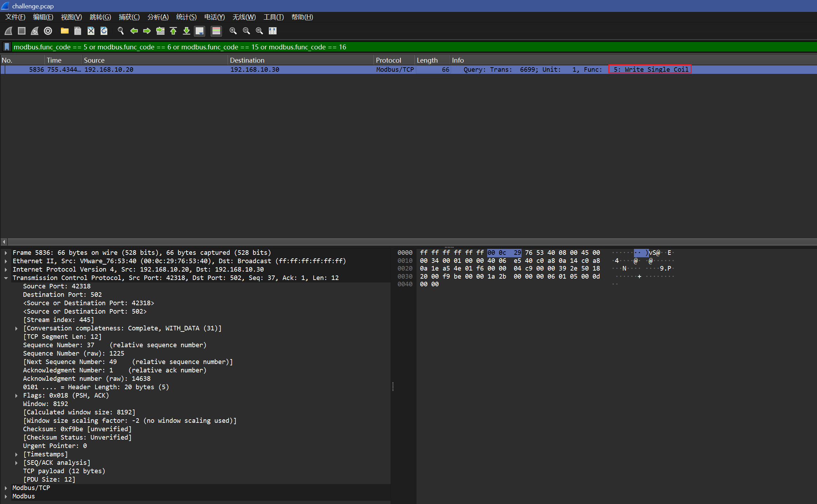The image size is (817, 504).
Task: Collapse the Transmission Control Protocol tree
Action: click(6, 278)
